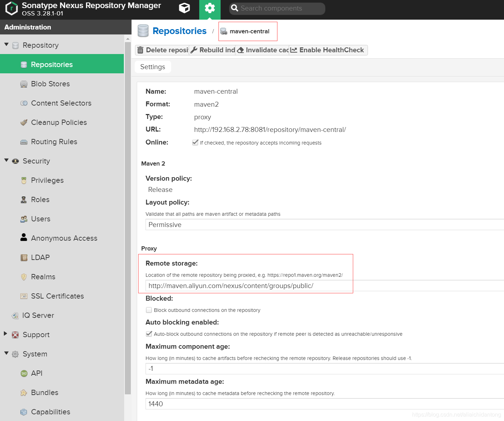Toggle the Online checkbox
The image size is (504, 421).
point(195,142)
